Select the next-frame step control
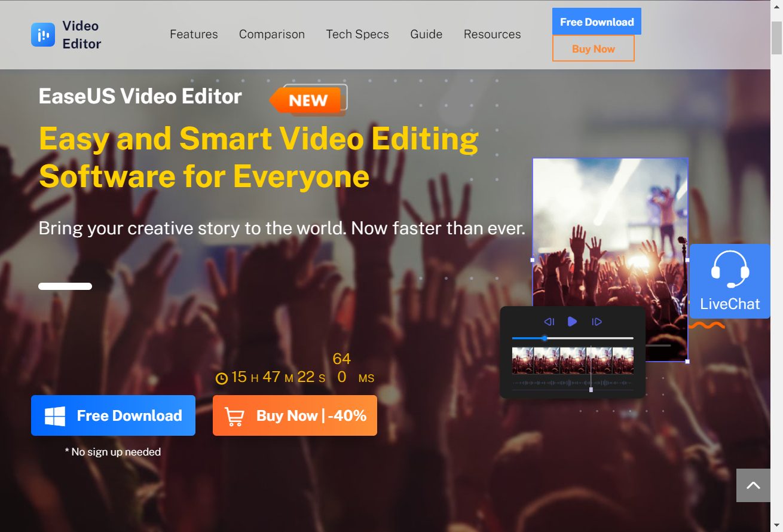The height and width of the screenshot is (532, 783). (597, 322)
